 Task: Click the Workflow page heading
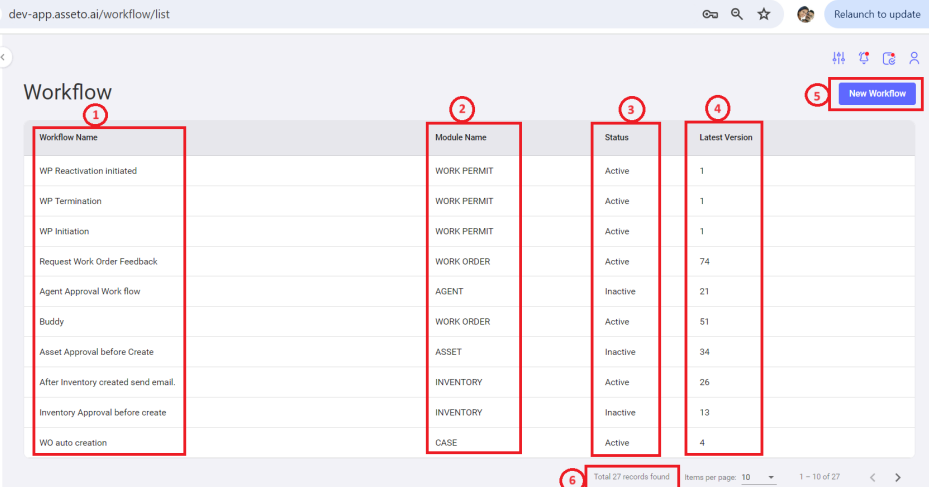coord(68,92)
